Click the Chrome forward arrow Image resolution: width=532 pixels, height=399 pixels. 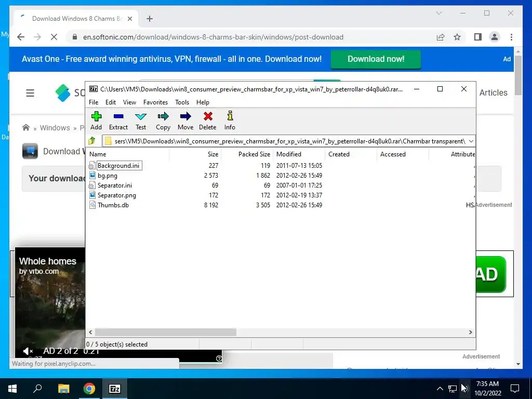coord(37,37)
